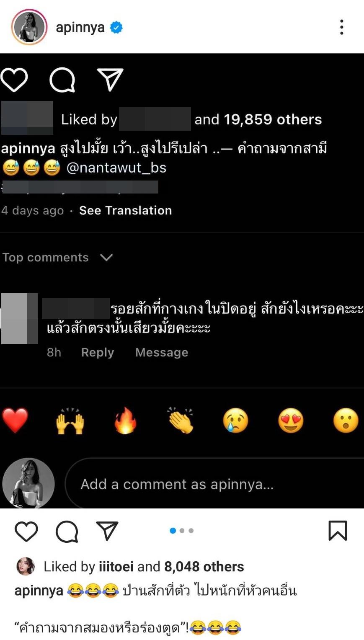This screenshot has height=640, width=364.
Task: Tap the bottom comment bubble icon
Action: tap(67, 531)
